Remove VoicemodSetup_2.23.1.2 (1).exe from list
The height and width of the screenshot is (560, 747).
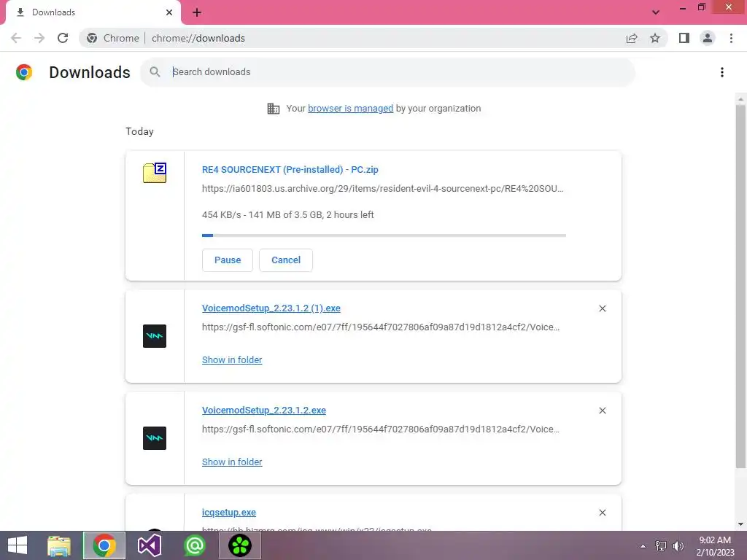pyautogui.click(x=603, y=308)
